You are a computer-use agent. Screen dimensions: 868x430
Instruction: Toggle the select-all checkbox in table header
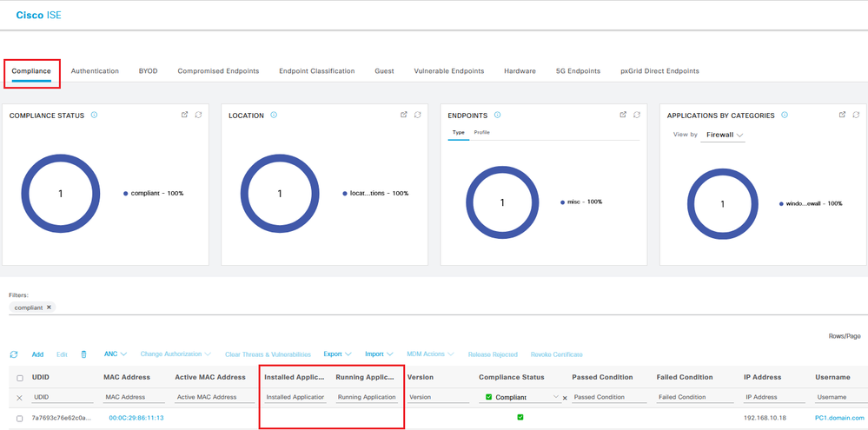click(20, 378)
